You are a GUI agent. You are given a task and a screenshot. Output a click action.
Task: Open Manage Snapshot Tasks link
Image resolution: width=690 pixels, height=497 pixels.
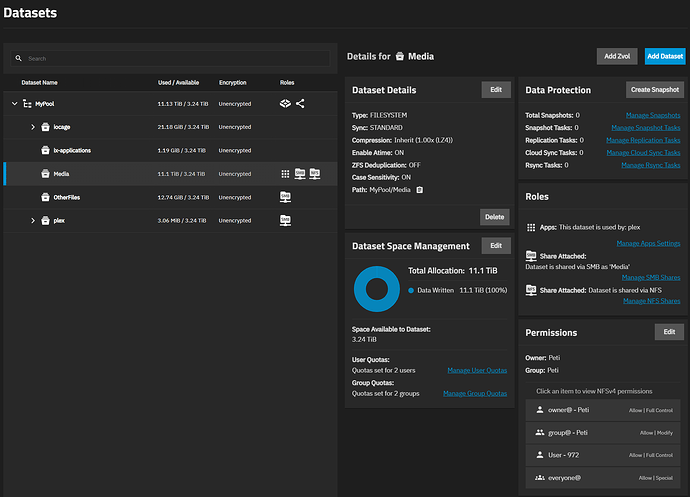click(646, 128)
